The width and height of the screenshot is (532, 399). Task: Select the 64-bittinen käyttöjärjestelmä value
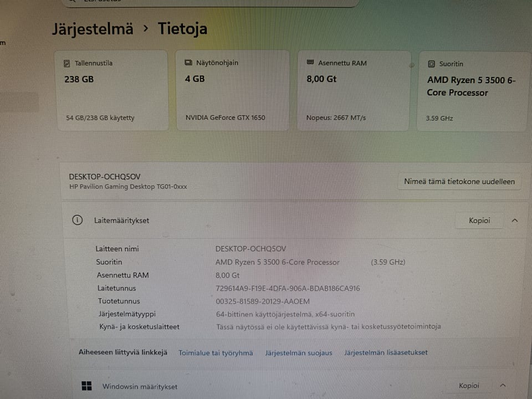(285, 314)
